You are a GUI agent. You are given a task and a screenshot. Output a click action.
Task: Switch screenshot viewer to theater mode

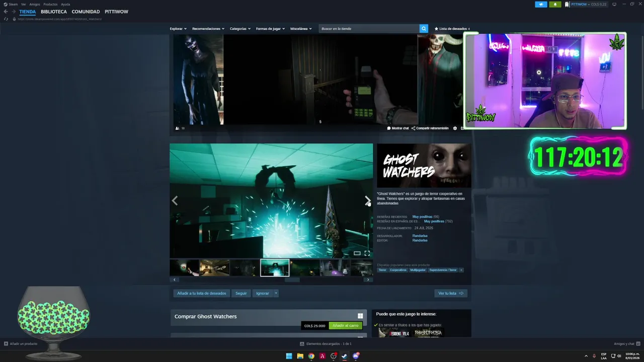[357, 253]
